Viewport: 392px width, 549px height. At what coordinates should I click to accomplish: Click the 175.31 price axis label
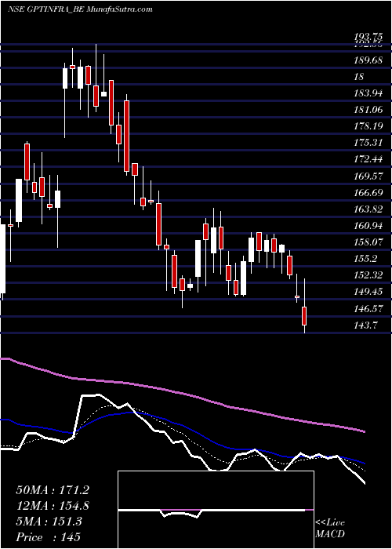tap(368, 143)
